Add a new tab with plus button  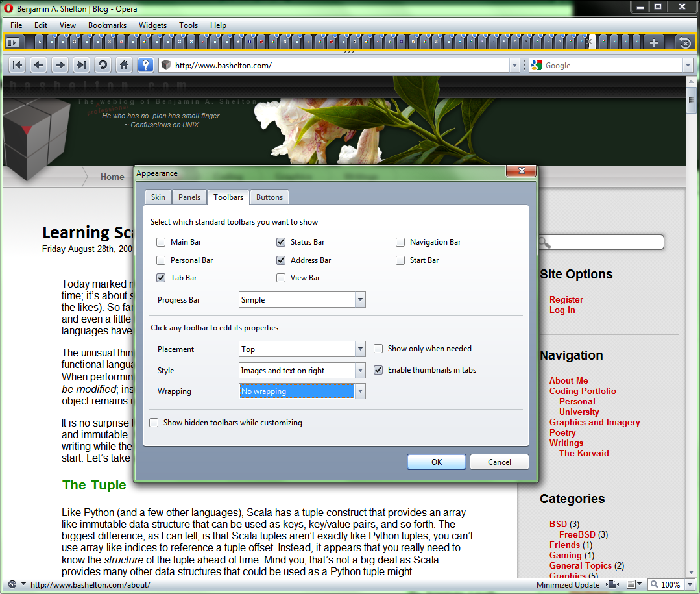[653, 42]
